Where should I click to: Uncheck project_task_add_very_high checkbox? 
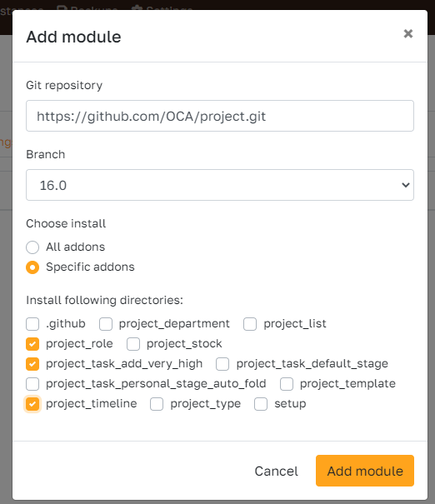(x=32, y=364)
